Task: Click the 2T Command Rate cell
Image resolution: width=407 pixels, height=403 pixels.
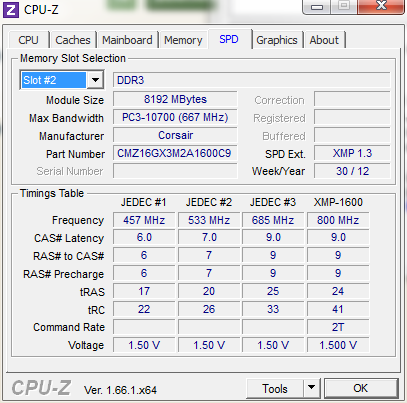Action: click(338, 327)
